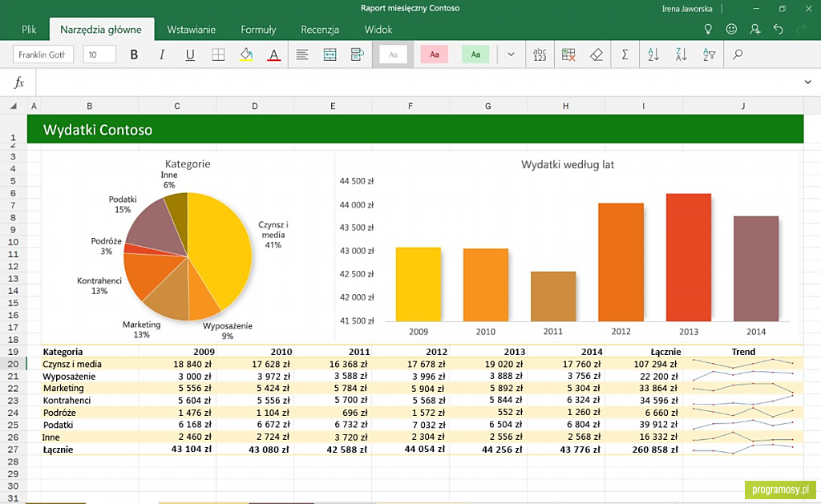
Task: Clear cell contents with eraser icon
Action: click(597, 54)
